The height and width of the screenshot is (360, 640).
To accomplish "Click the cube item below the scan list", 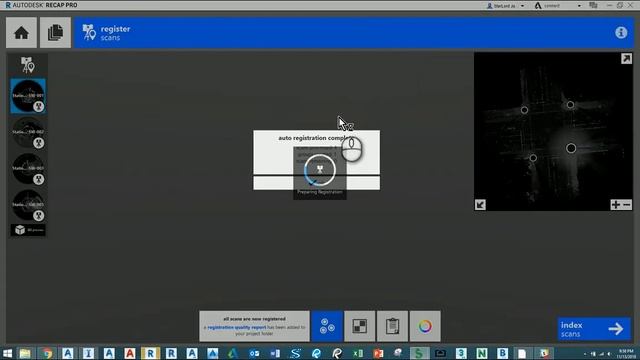I will [x=28, y=230].
